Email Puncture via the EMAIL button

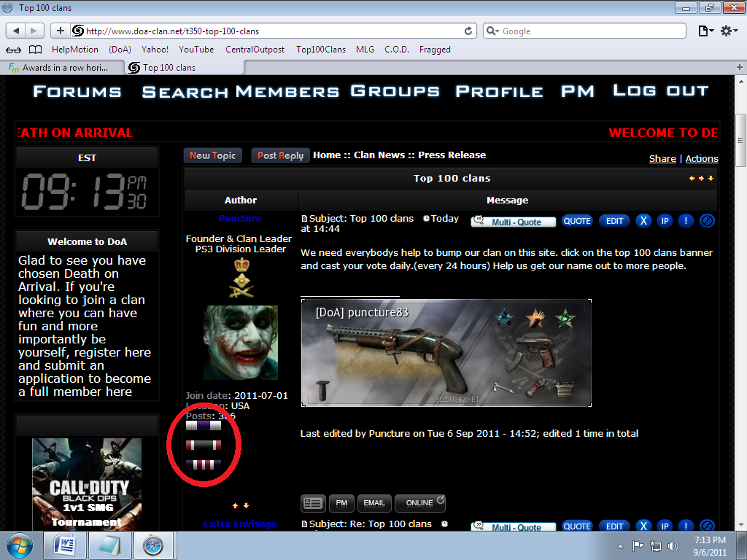point(374,503)
